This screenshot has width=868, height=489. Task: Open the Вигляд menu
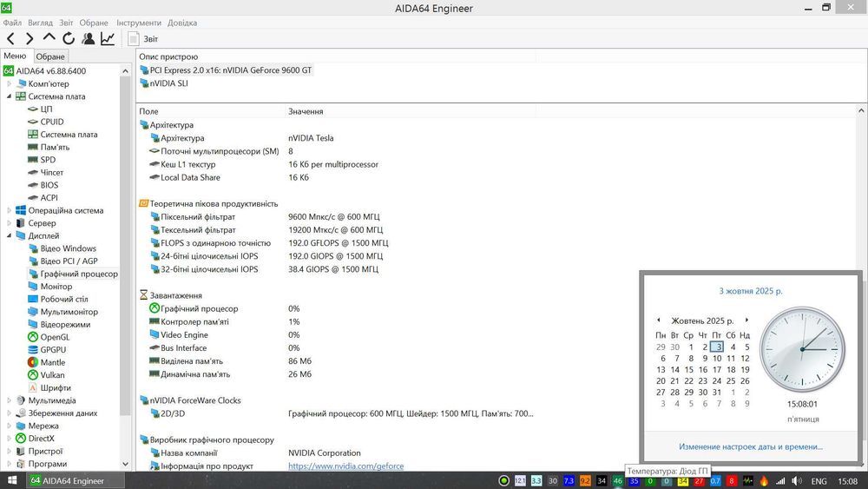tap(40, 23)
